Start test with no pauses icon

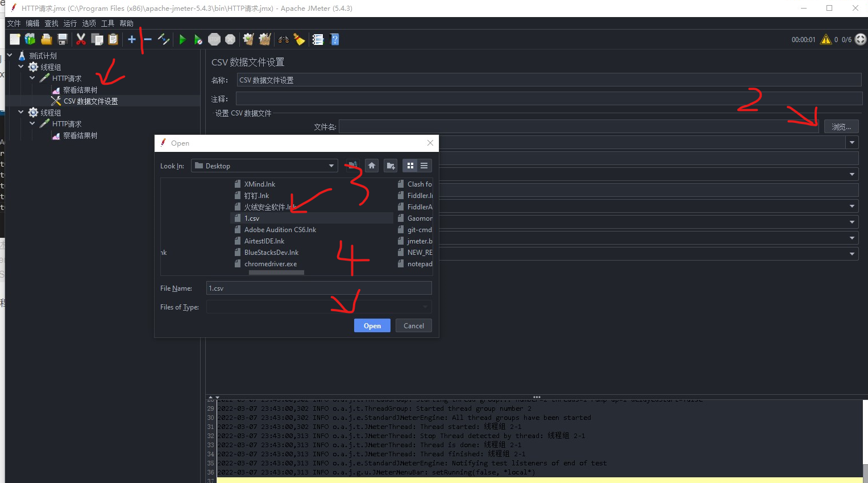(x=198, y=39)
